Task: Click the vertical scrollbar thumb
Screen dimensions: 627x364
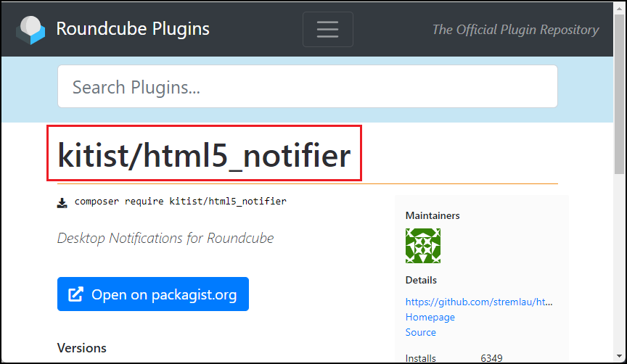Action: pos(620,94)
